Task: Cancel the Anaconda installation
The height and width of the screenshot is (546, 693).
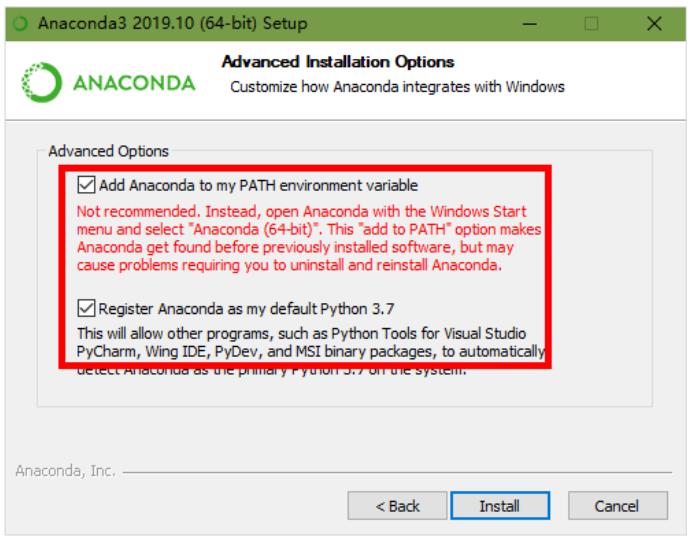Action: click(616, 506)
